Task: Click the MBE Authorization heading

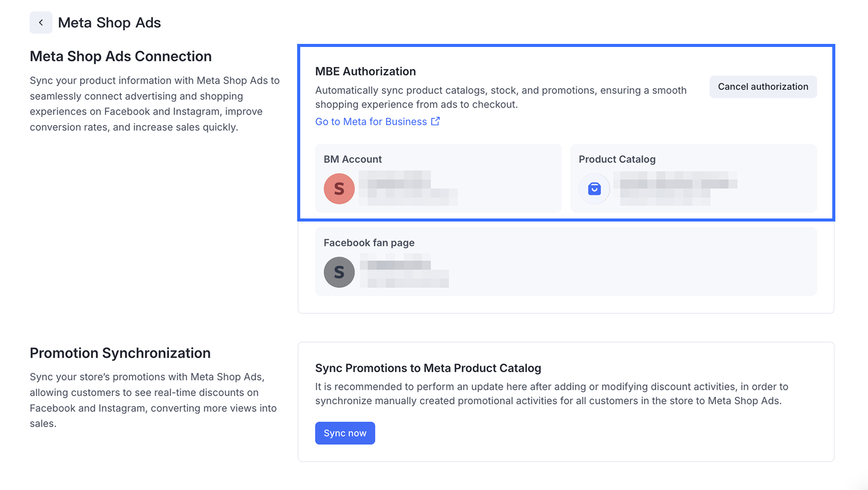Action: 366,71
